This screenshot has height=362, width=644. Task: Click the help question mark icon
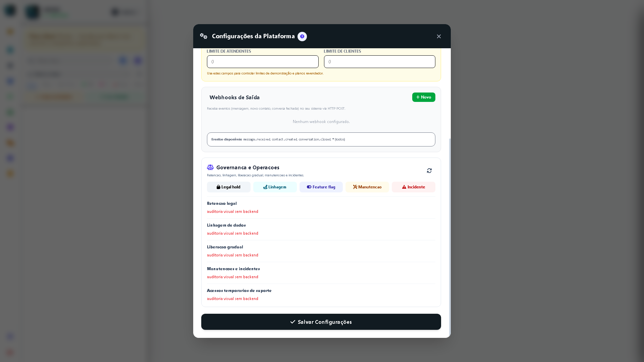pos(302,37)
